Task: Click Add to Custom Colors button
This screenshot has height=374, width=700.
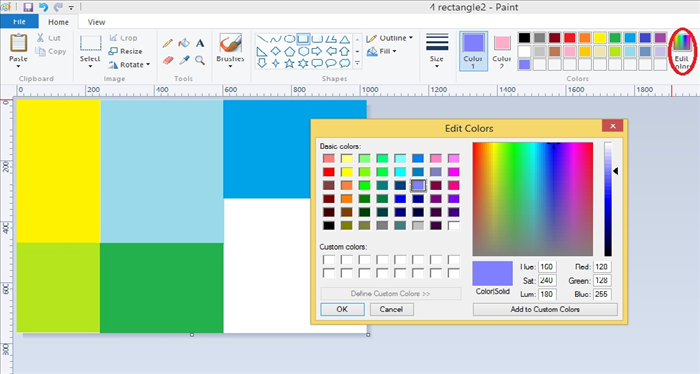Action: click(x=545, y=309)
